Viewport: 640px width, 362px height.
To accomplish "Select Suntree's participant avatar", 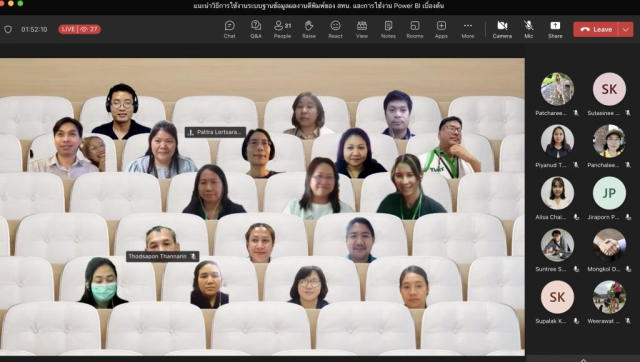I will tap(557, 245).
